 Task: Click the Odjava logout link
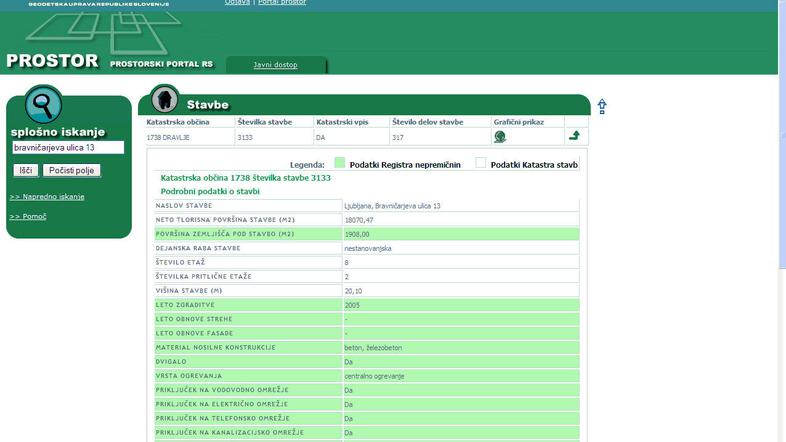point(237,3)
